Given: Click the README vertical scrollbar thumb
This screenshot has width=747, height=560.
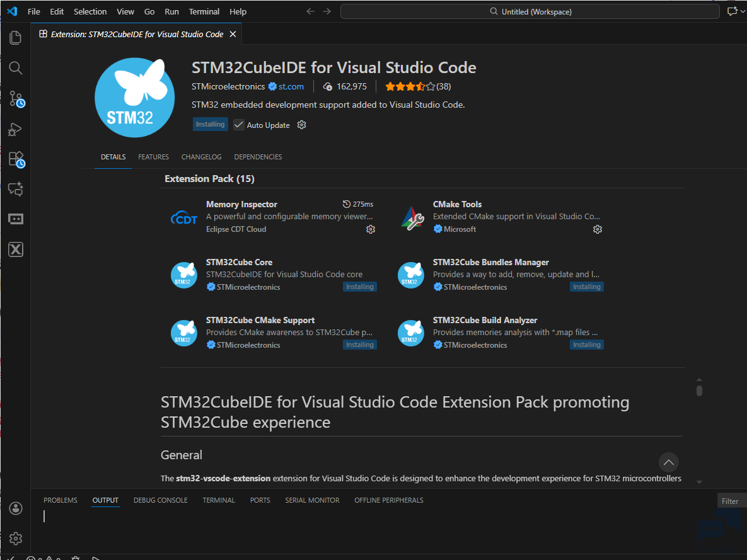Looking at the screenshot, I should (699, 391).
